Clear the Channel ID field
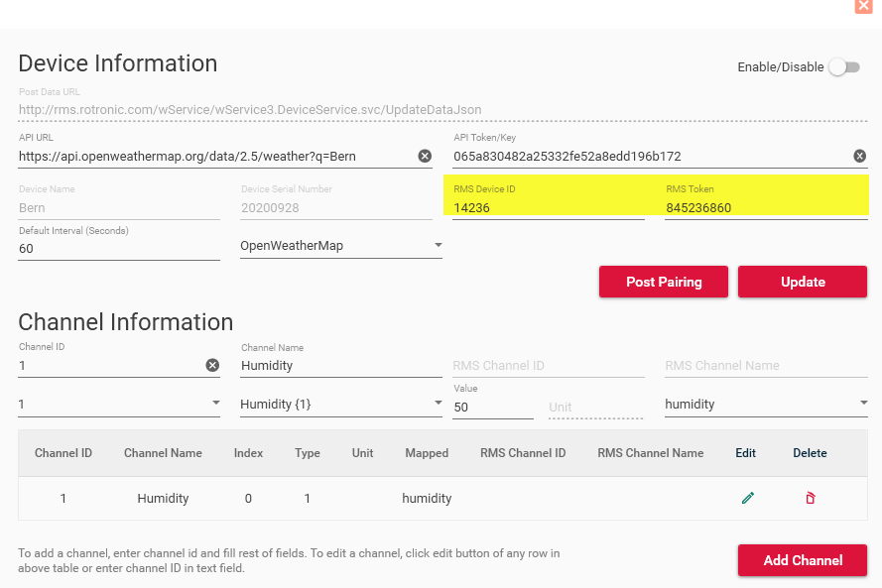 point(212,365)
